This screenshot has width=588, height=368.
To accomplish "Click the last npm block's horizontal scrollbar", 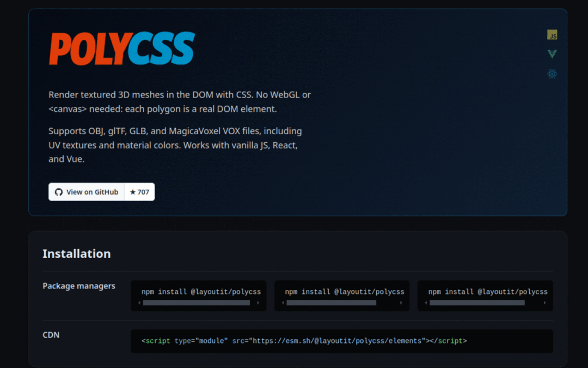I will tap(477, 303).
